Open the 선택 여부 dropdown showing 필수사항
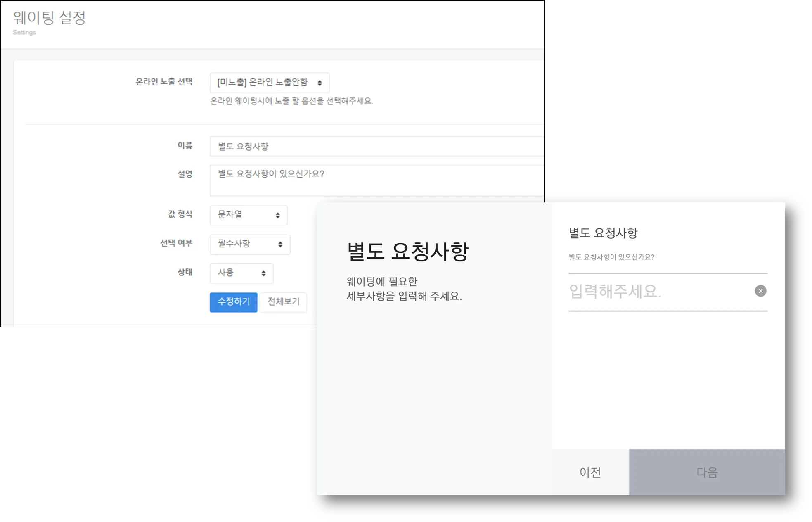812x522 pixels. click(246, 244)
